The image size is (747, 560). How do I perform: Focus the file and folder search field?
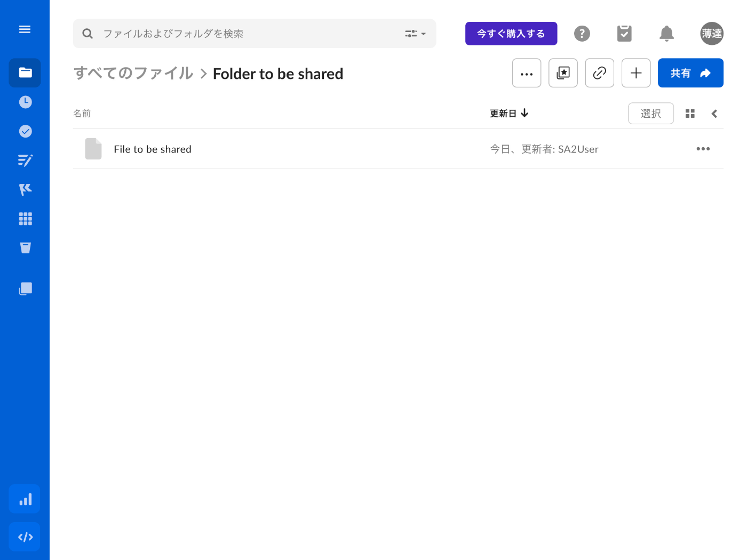pos(255,34)
